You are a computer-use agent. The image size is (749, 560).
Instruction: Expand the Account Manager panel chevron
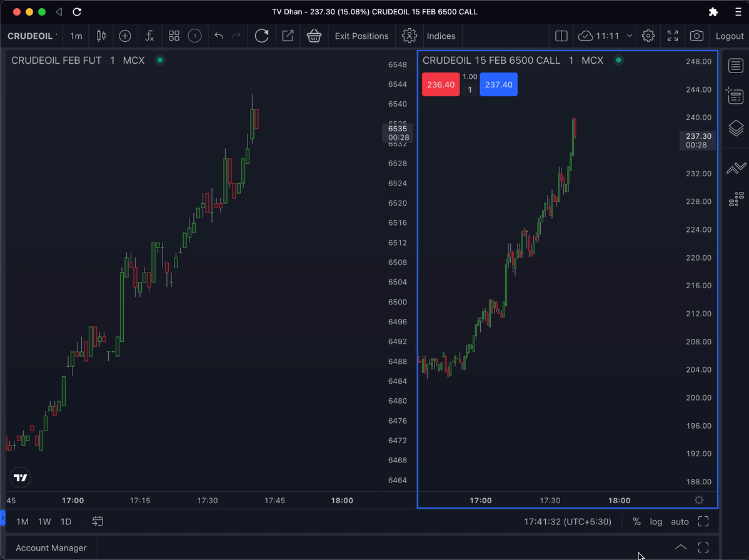tap(681, 547)
